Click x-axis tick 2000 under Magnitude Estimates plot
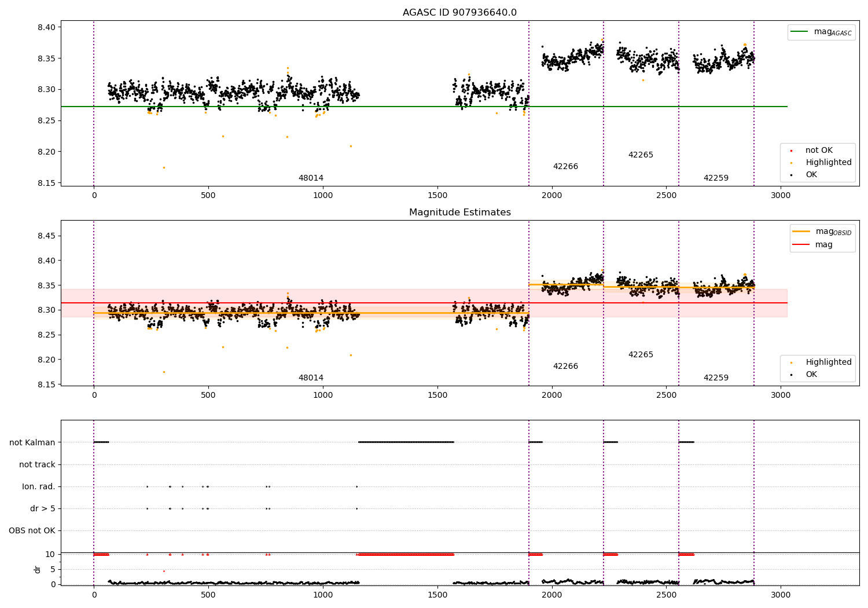The width and height of the screenshot is (868, 608). (x=551, y=395)
